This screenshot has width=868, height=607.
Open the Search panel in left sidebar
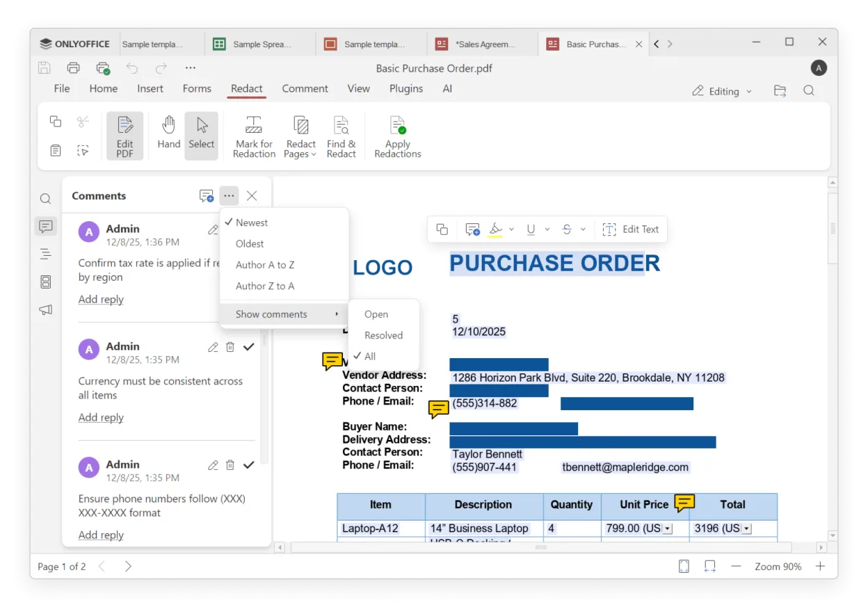click(46, 199)
